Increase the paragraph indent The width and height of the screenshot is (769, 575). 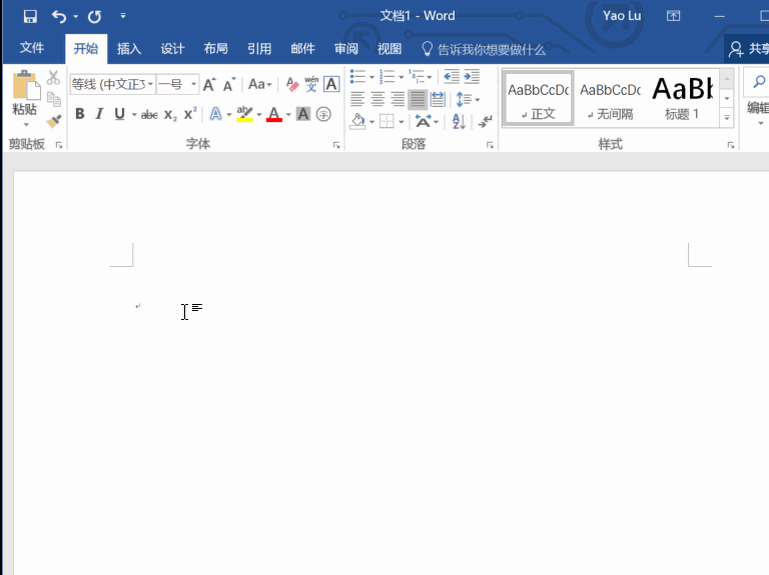coord(472,77)
